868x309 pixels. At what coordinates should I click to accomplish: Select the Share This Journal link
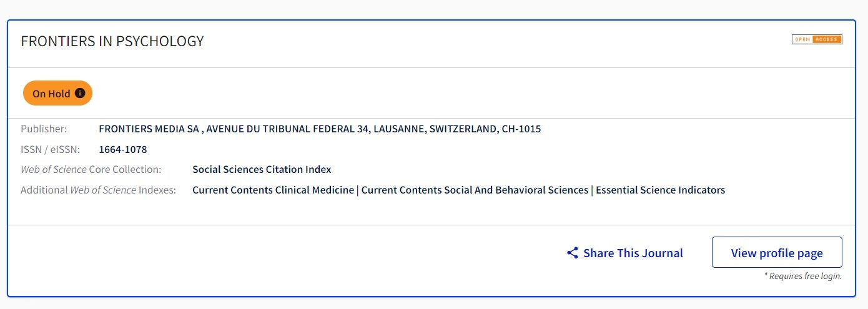[x=624, y=253]
